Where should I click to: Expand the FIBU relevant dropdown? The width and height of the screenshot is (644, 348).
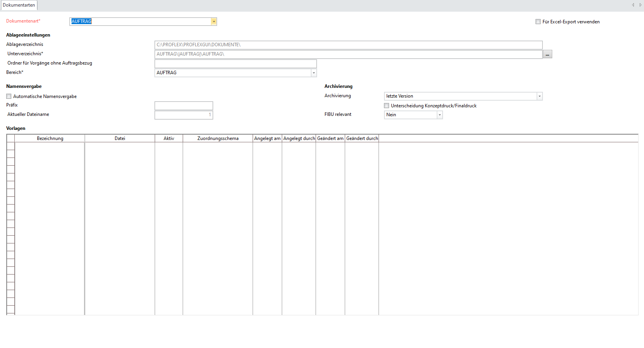[x=440, y=115]
